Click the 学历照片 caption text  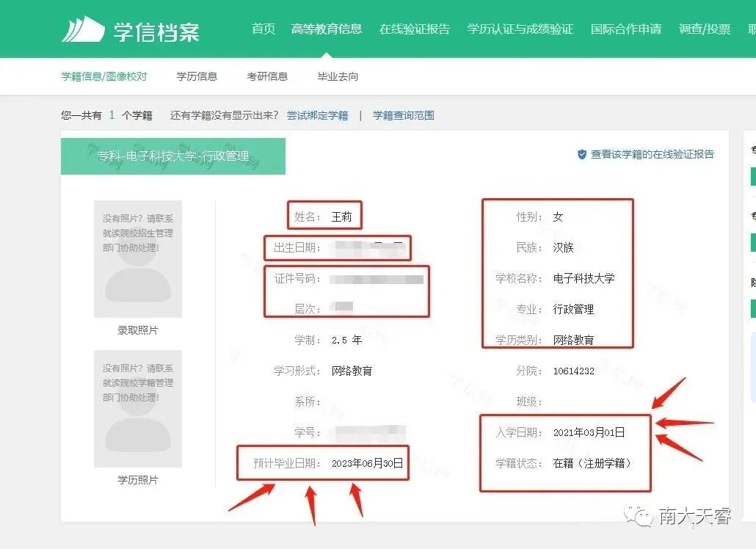click(x=138, y=481)
